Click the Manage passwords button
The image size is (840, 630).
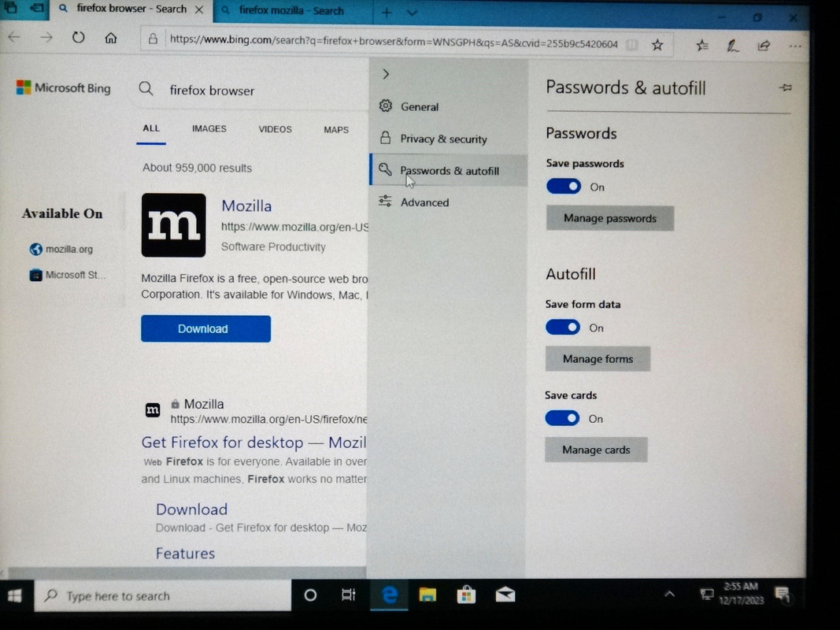click(x=609, y=219)
